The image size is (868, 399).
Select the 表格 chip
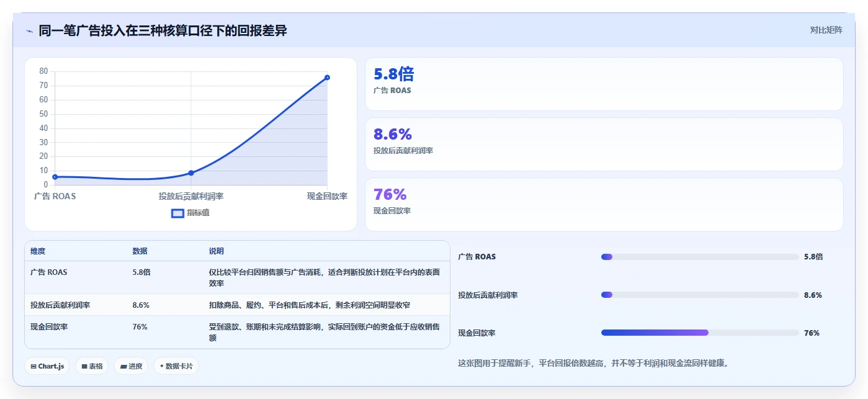(x=92, y=366)
